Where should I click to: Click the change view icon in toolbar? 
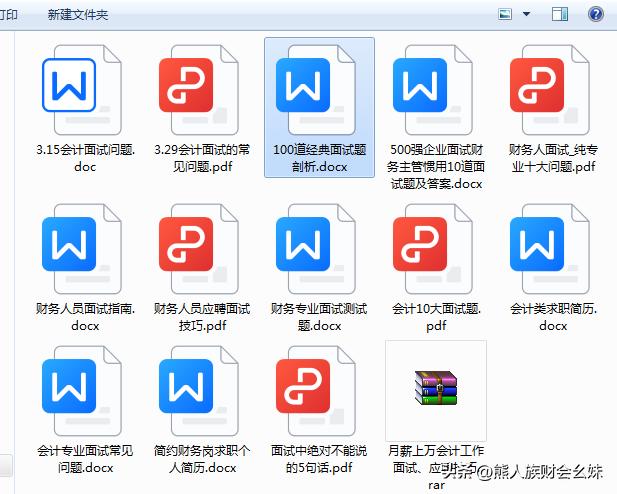point(505,15)
